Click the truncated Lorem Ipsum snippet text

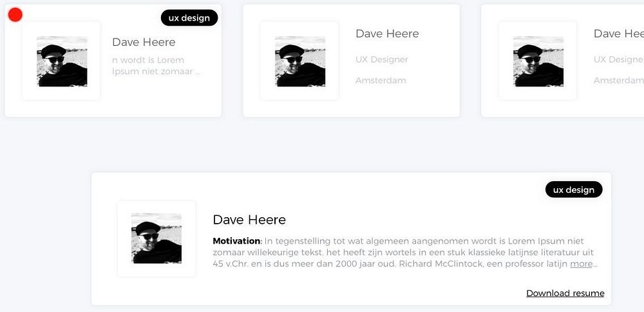pos(156,66)
